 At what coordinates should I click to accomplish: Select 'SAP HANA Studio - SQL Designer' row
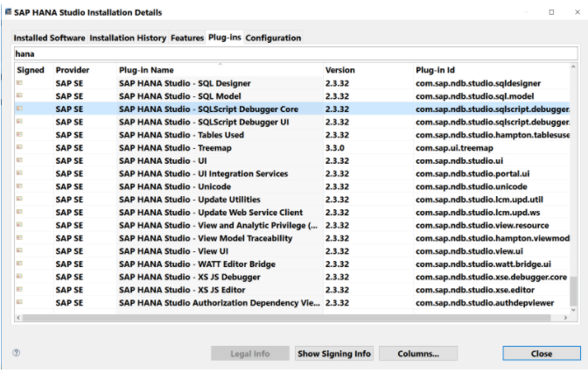(292, 83)
